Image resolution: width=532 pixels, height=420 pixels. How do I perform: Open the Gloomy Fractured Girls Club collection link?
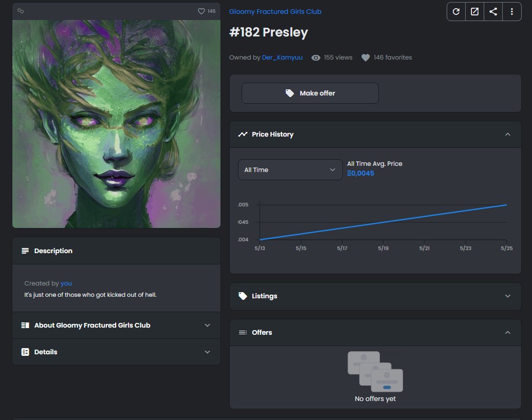tap(275, 11)
